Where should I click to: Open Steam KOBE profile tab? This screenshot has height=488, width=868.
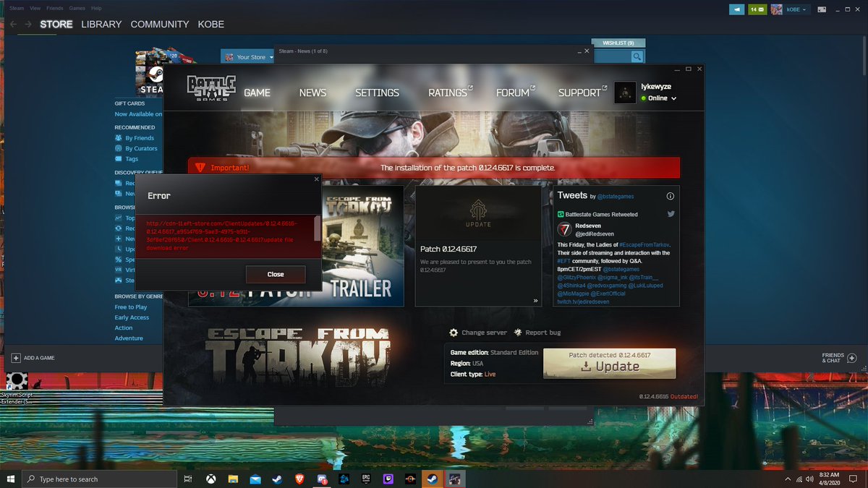tap(213, 24)
